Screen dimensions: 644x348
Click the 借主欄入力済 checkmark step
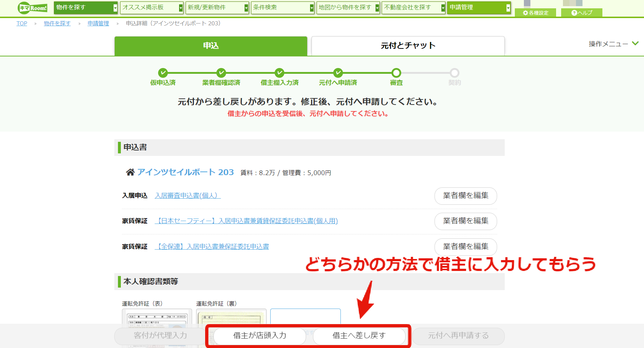point(279,73)
